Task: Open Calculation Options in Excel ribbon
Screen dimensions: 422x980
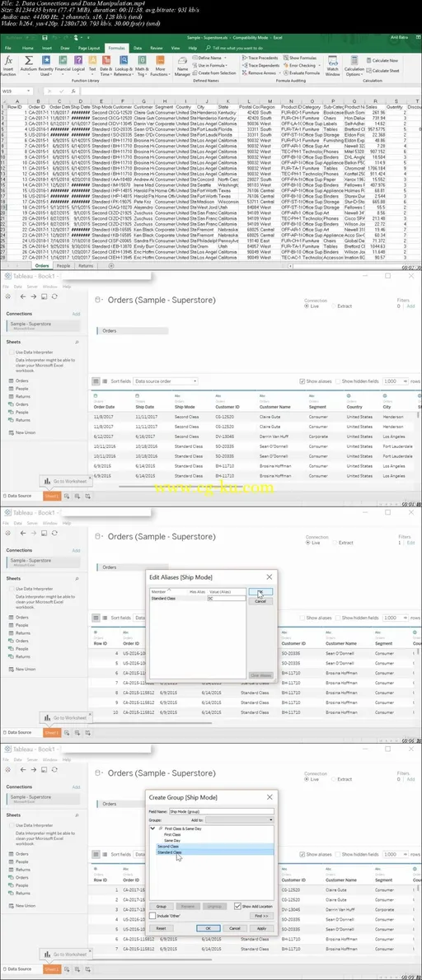Action: click(354, 67)
